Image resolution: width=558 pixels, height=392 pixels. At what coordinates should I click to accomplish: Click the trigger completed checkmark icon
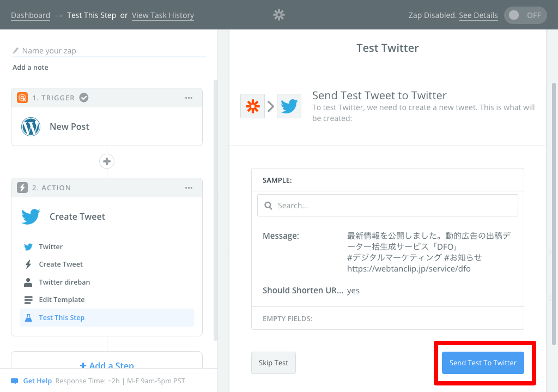[x=83, y=98]
